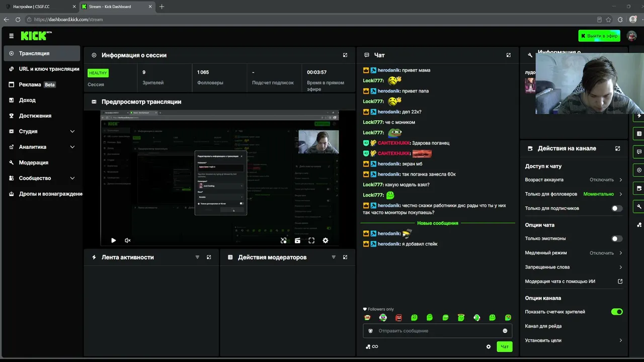
Task: Toggle subscribers-only chat switch
Action: [x=617, y=208]
